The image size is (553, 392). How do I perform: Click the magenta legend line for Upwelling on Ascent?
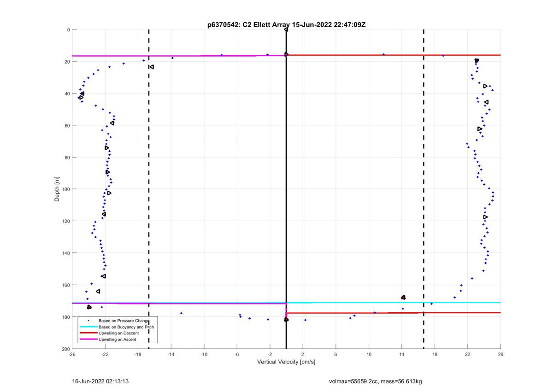click(88, 339)
